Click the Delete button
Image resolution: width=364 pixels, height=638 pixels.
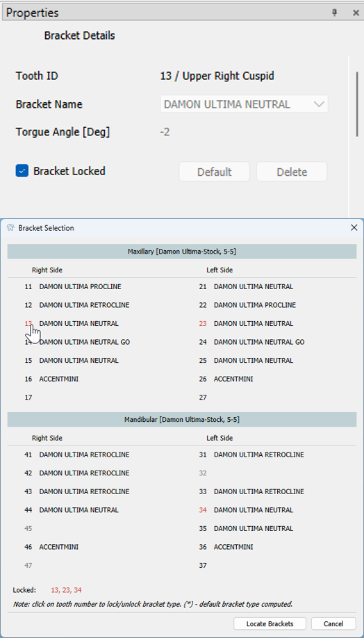292,172
